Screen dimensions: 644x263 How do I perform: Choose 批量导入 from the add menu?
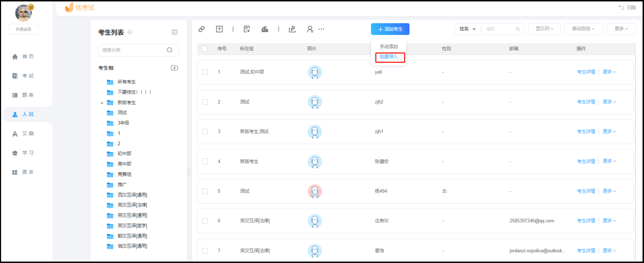[388, 57]
